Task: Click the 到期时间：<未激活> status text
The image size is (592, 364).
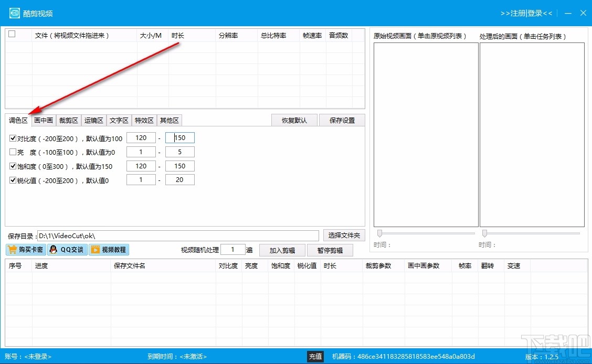Action: pos(177,357)
